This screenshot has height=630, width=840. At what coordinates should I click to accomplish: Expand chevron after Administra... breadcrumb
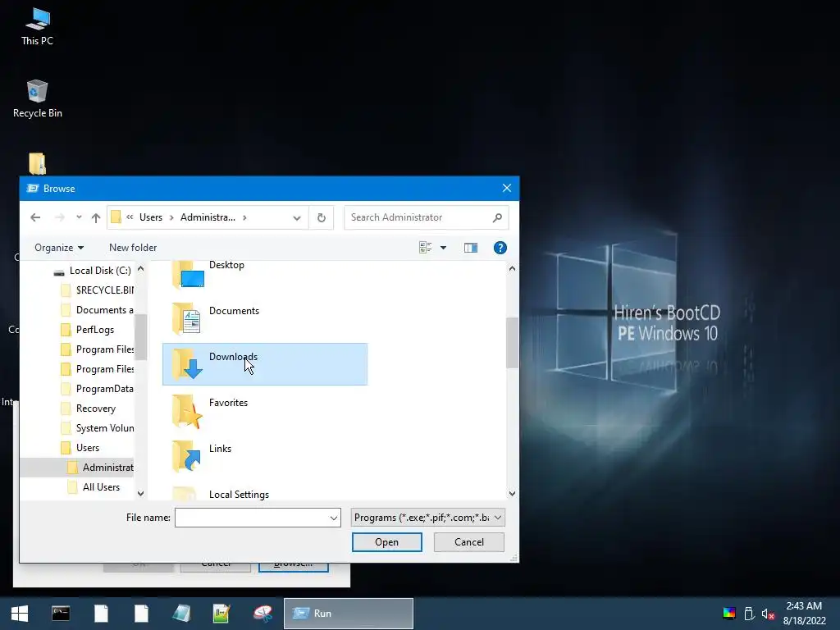pos(244,217)
